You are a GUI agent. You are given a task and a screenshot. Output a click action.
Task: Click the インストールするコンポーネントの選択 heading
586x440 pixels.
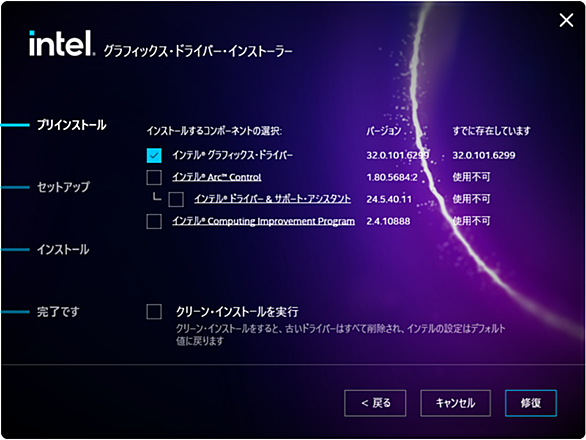[x=215, y=131]
